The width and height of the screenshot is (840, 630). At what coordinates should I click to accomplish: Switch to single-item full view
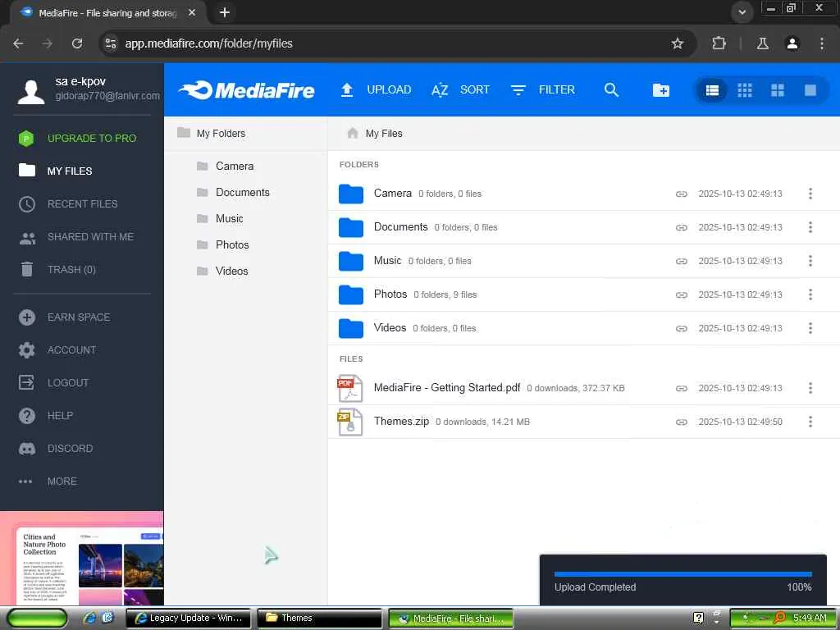(x=810, y=90)
